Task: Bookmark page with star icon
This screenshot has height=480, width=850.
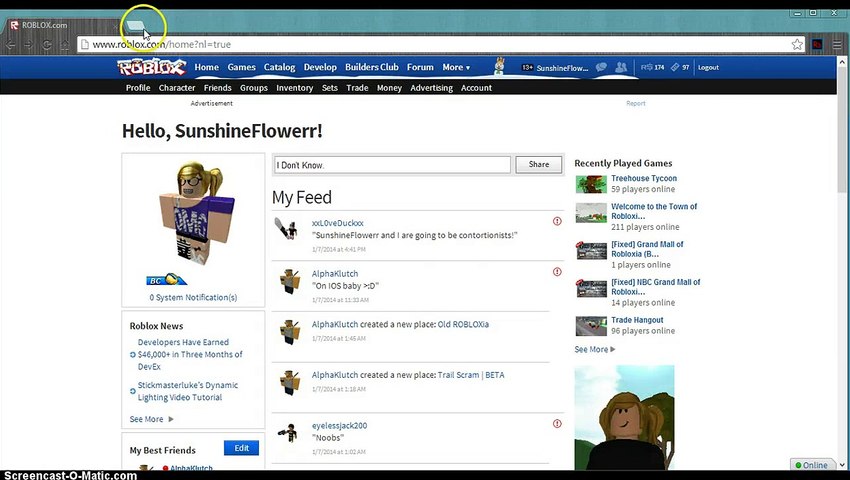Action: point(797,44)
